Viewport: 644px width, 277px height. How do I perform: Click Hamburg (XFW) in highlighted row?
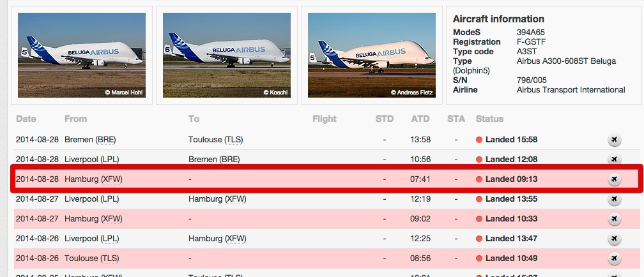coord(93,179)
